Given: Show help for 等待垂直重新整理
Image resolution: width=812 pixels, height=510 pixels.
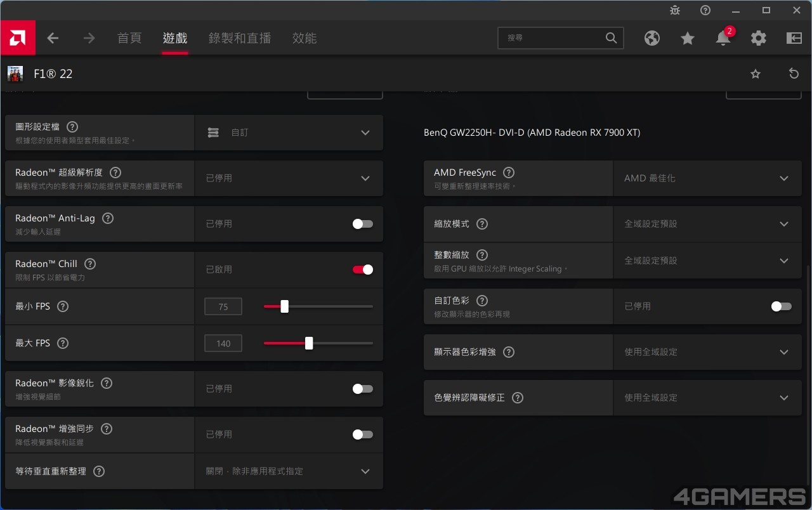Looking at the screenshot, I should (98, 471).
